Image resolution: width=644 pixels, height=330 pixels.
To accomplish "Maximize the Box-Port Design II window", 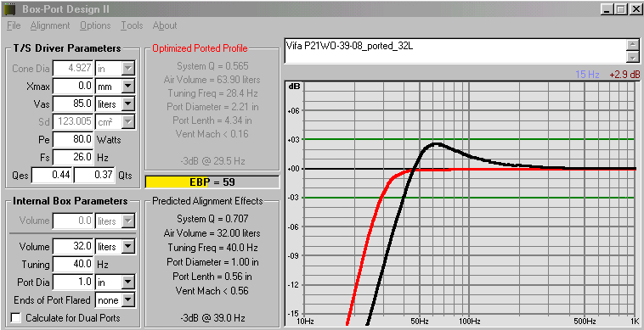I will point(620,9).
